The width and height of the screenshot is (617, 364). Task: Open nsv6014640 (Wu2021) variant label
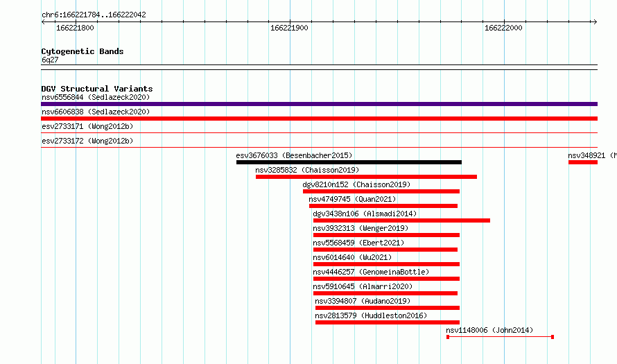point(352,257)
